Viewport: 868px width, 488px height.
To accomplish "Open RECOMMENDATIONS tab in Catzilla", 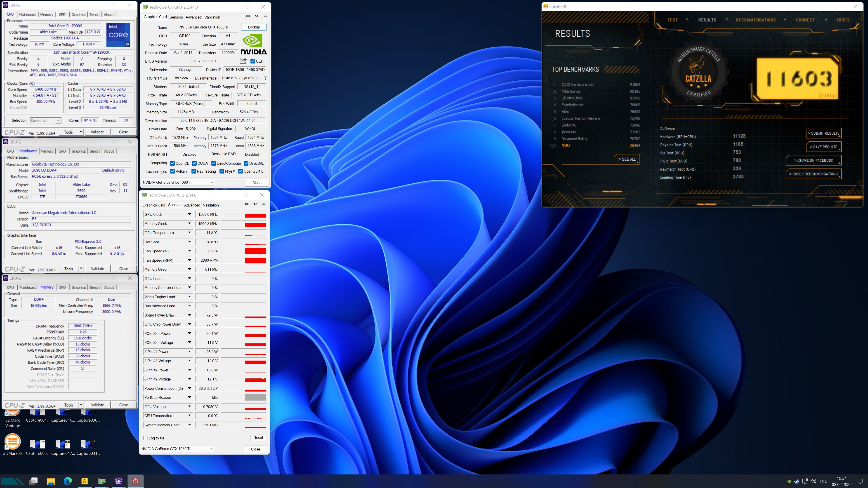I will click(756, 20).
